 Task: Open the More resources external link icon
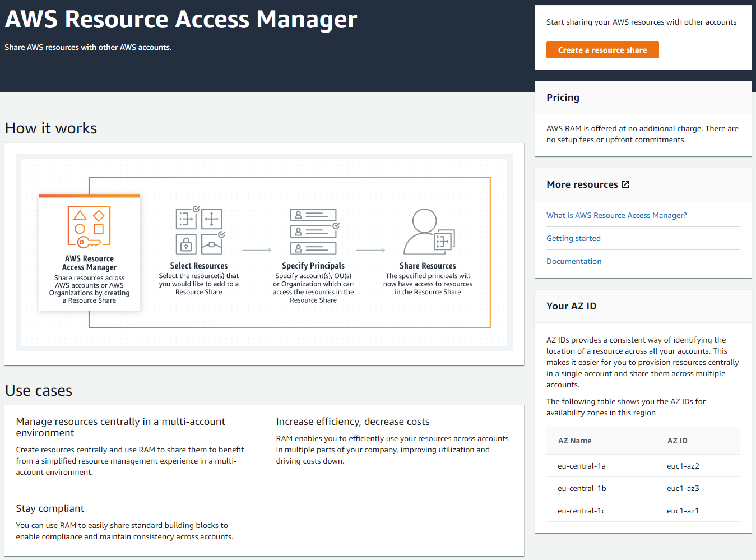(626, 184)
